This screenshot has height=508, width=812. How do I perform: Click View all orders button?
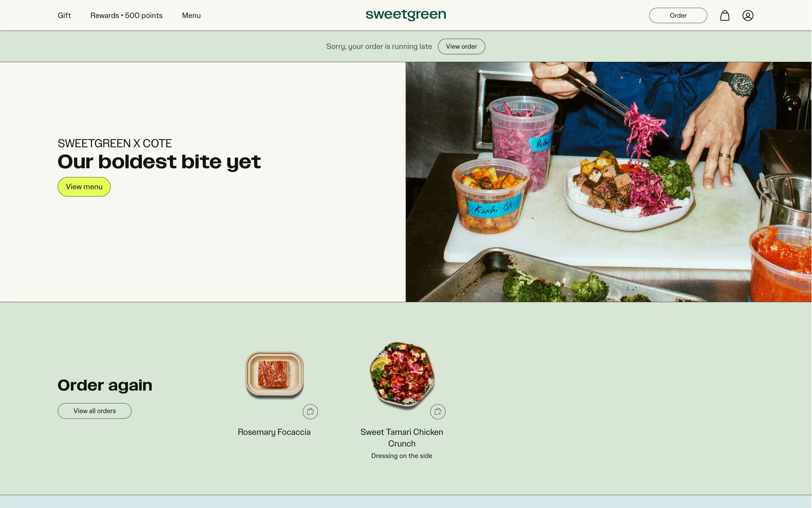coord(95,411)
